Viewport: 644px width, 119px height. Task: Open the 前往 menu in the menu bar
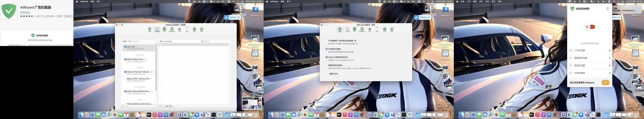coord(487,2)
